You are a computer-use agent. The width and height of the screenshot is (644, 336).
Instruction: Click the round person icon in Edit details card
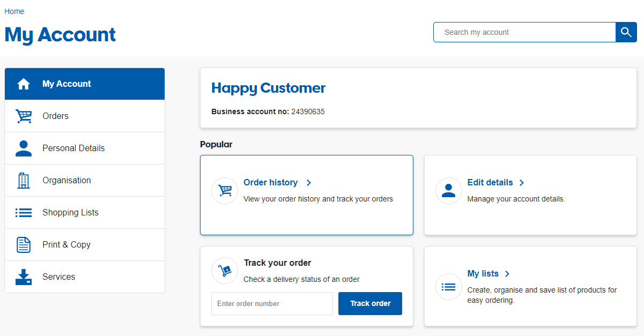pyautogui.click(x=448, y=191)
